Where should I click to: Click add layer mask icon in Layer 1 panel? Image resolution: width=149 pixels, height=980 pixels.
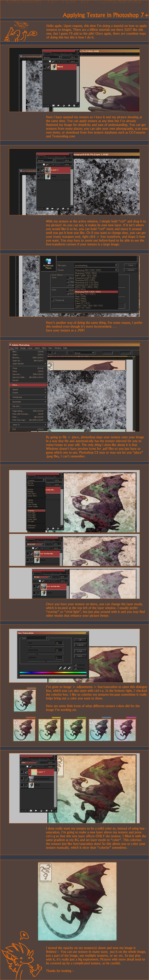point(48,209)
